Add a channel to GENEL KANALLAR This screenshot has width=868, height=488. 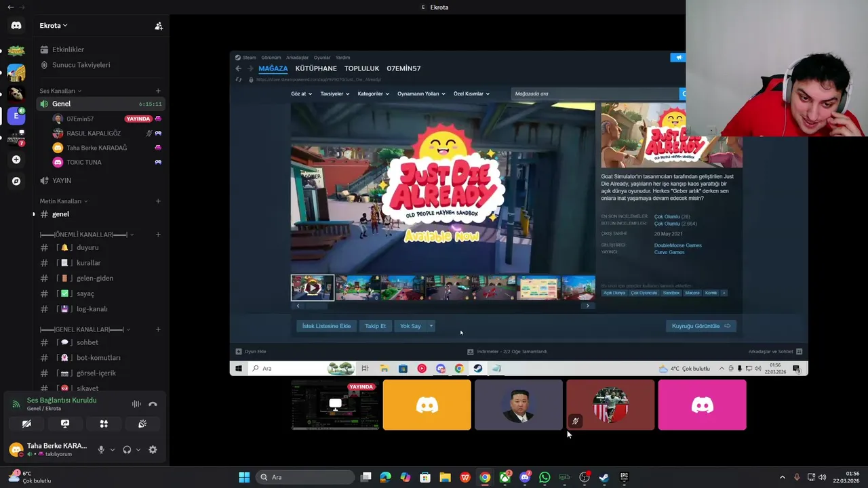pyautogui.click(x=158, y=329)
